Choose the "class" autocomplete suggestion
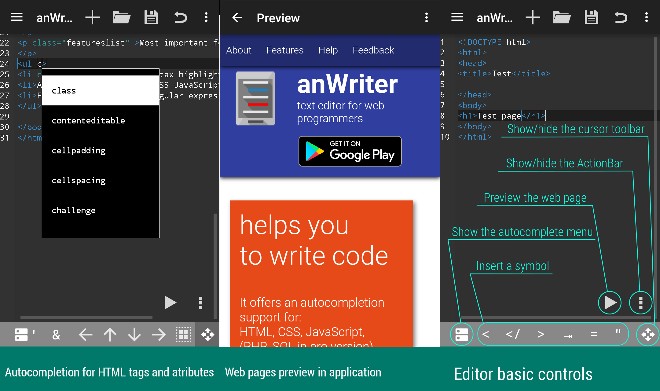 [101, 90]
